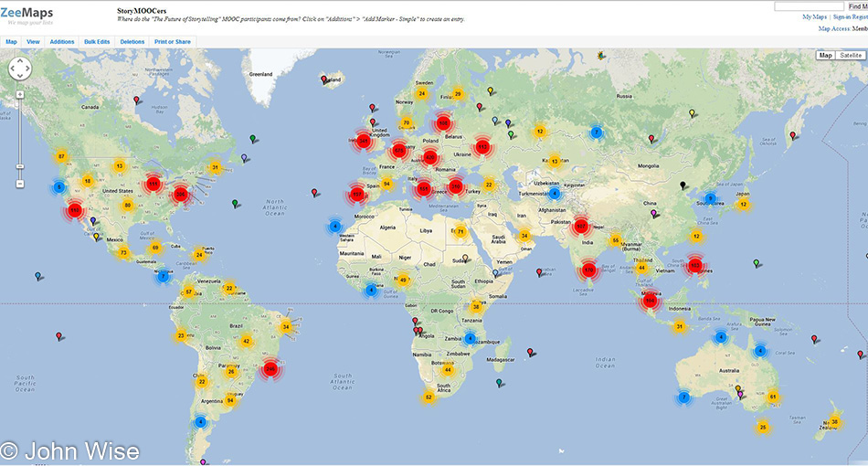Viewport: 868px width, 466px height.
Task: Click the zoom in plus button
Action: [19, 95]
